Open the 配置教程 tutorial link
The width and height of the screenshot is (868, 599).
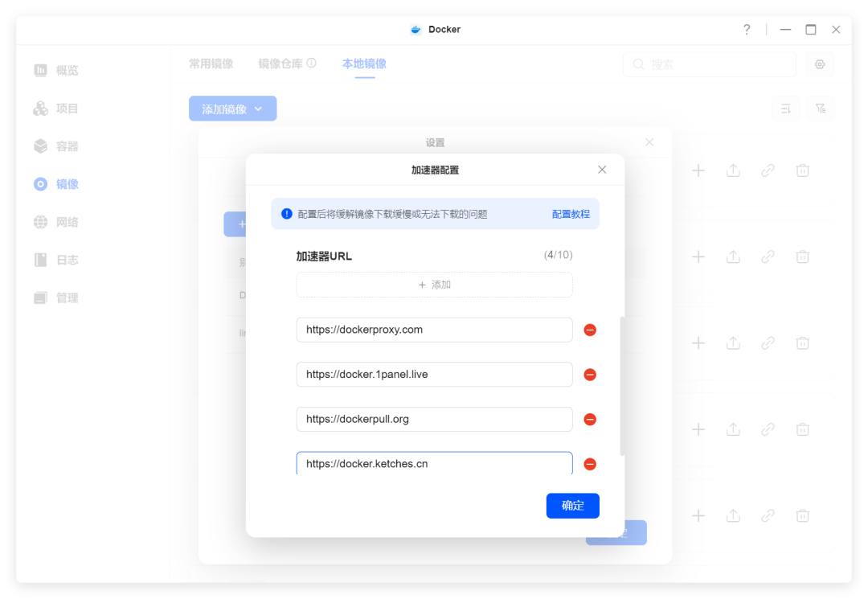click(x=571, y=214)
